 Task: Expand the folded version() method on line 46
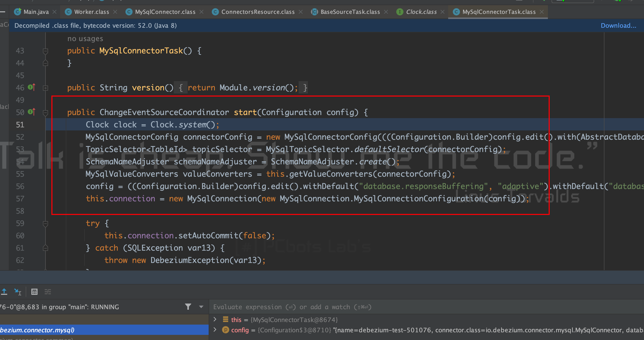[x=45, y=88]
